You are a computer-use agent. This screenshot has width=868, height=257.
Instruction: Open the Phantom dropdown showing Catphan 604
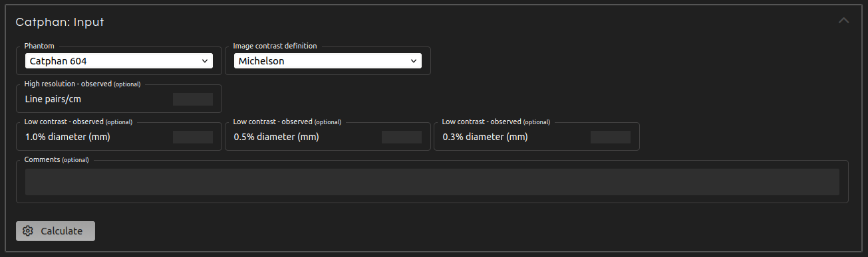[x=119, y=61]
